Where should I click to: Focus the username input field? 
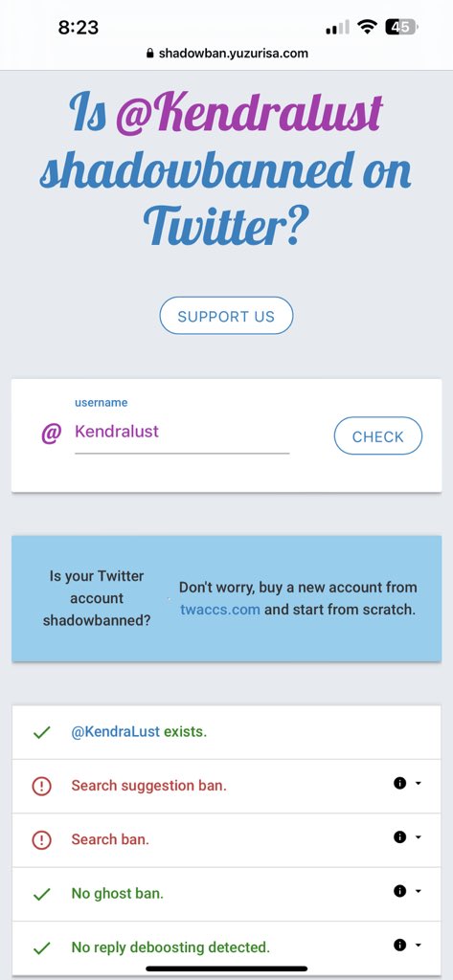[181, 432]
